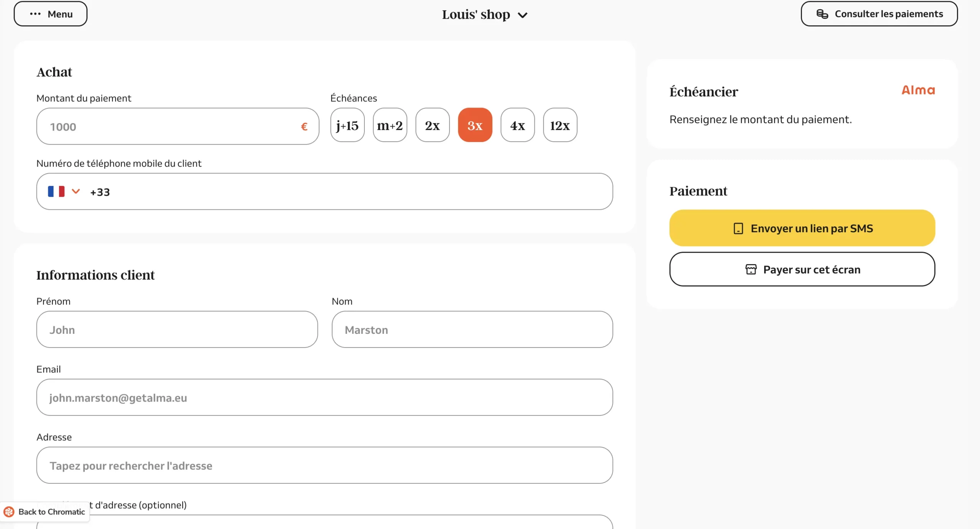Click the Email input field
This screenshot has width=980, height=529.
pos(324,398)
